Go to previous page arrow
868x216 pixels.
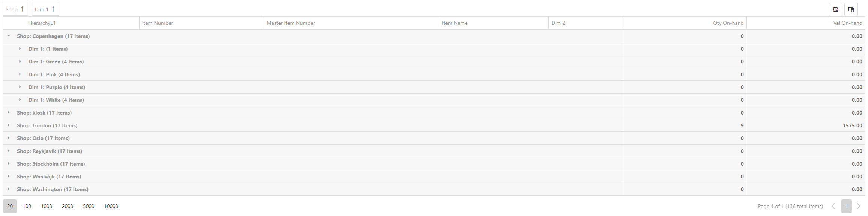pyautogui.click(x=833, y=206)
